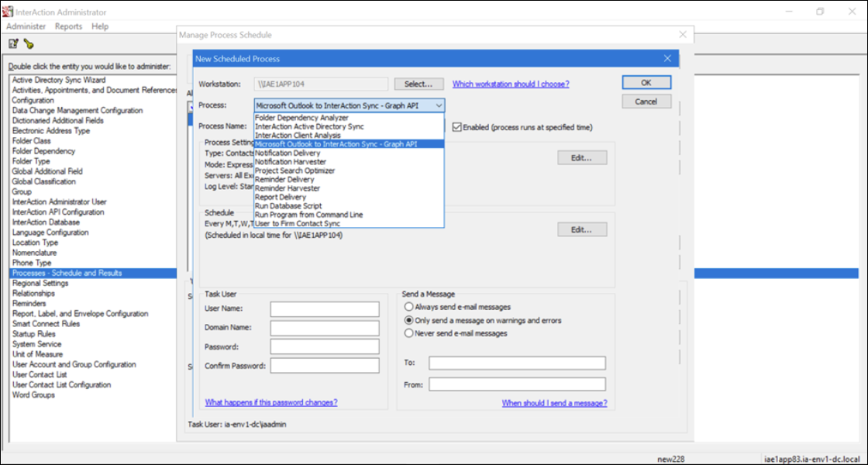Select Always send e-mail messages
Viewport: 868px width, 465px height.
click(408, 307)
